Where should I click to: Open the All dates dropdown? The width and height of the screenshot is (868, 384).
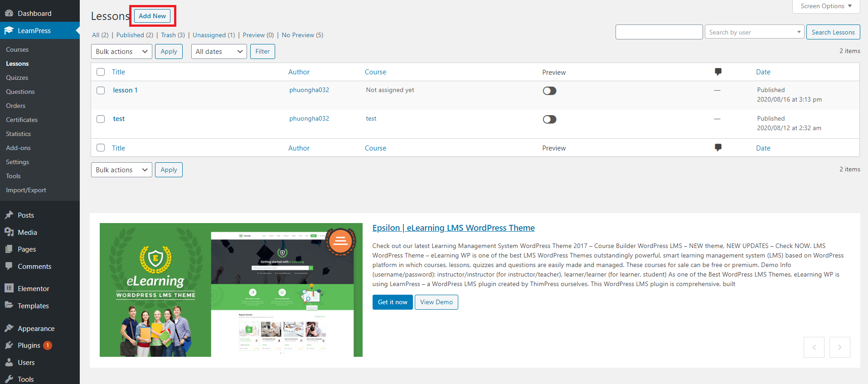tap(219, 52)
